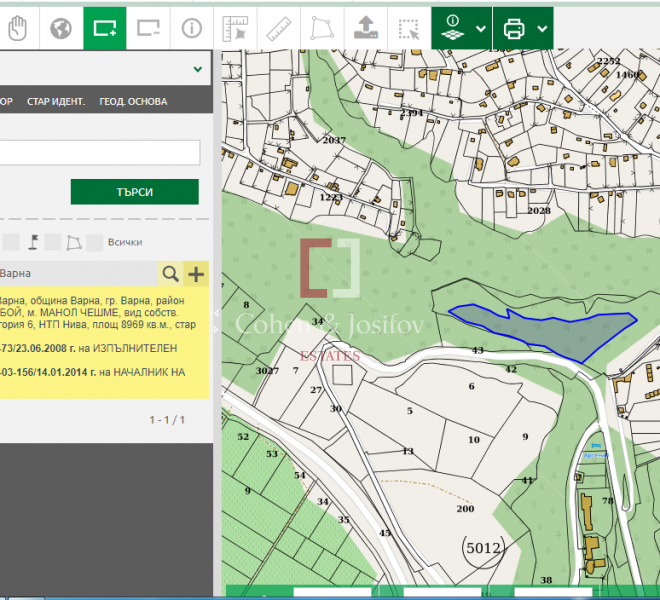The image size is (660, 600).
Task: Click the globe full-extent icon
Action: coord(61,29)
